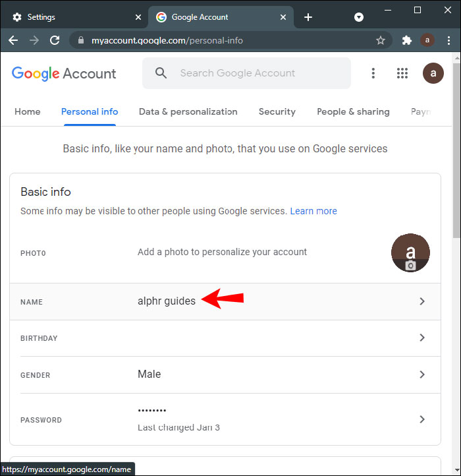Switch to the Security tab
The height and width of the screenshot is (476, 461).
[x=277, y=111]
